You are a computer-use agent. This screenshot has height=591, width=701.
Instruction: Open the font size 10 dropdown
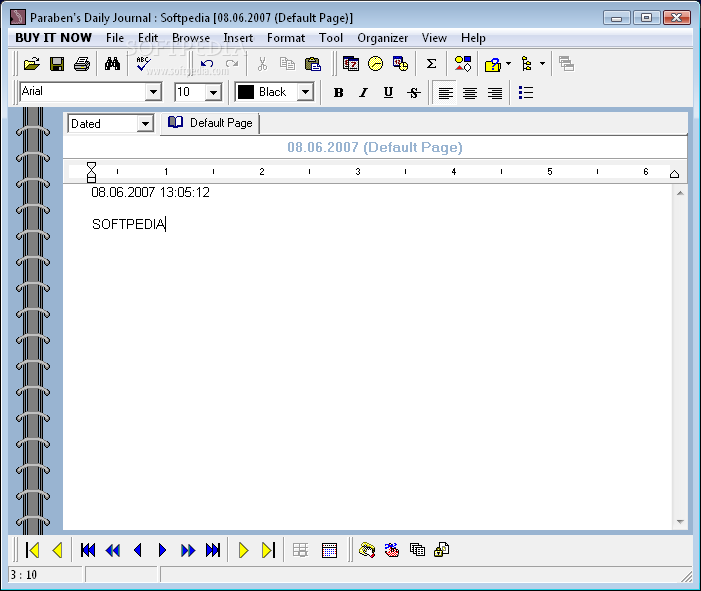coord(213,93)
